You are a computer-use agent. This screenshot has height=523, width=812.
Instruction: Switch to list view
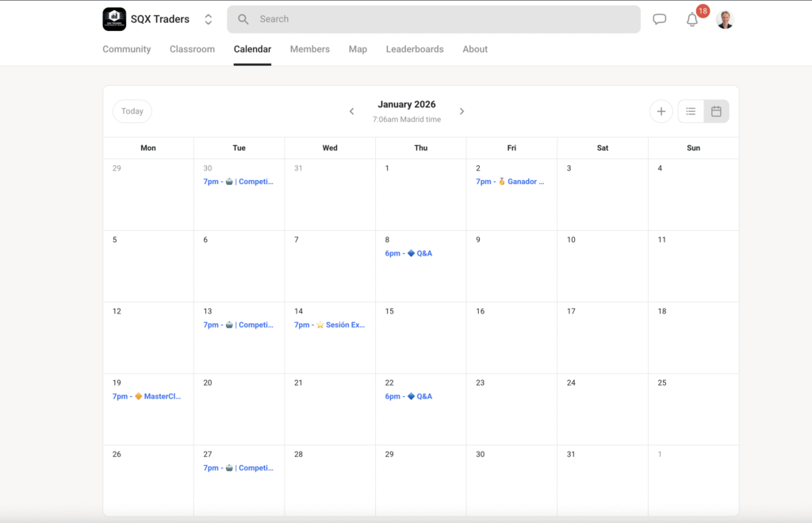coord(691,112)
